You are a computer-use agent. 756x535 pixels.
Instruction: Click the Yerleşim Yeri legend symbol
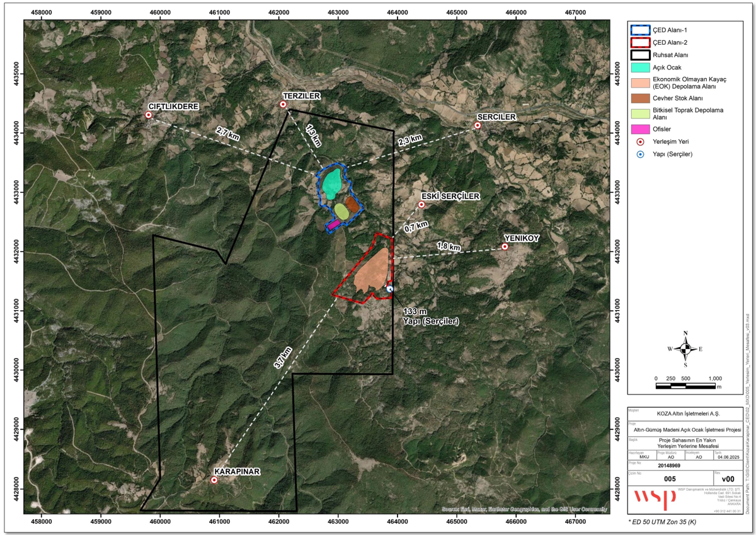point(640,142)
